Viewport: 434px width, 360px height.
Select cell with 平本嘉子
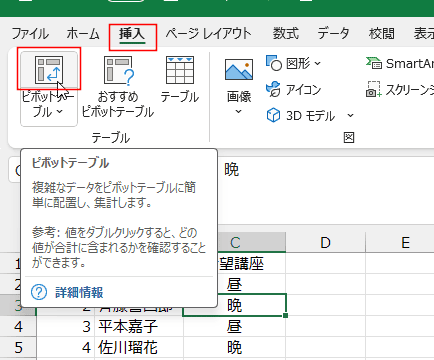pos(139,326)
